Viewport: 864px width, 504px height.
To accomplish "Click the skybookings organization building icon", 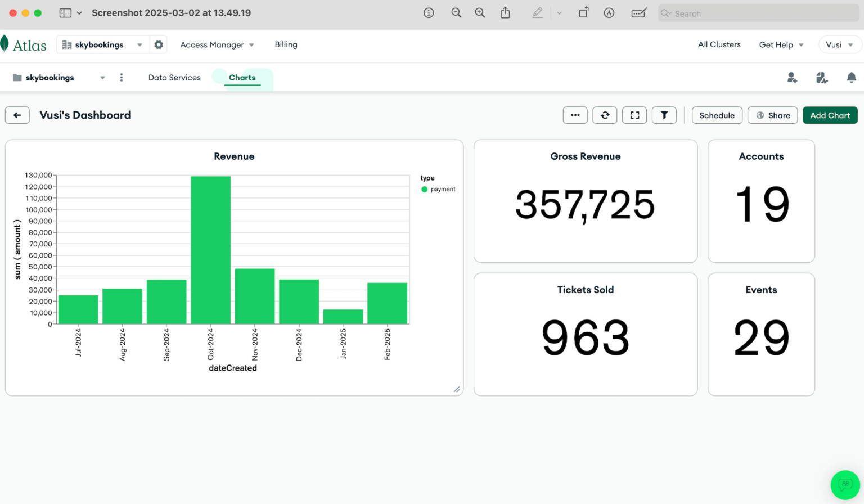I will point(67,44).
